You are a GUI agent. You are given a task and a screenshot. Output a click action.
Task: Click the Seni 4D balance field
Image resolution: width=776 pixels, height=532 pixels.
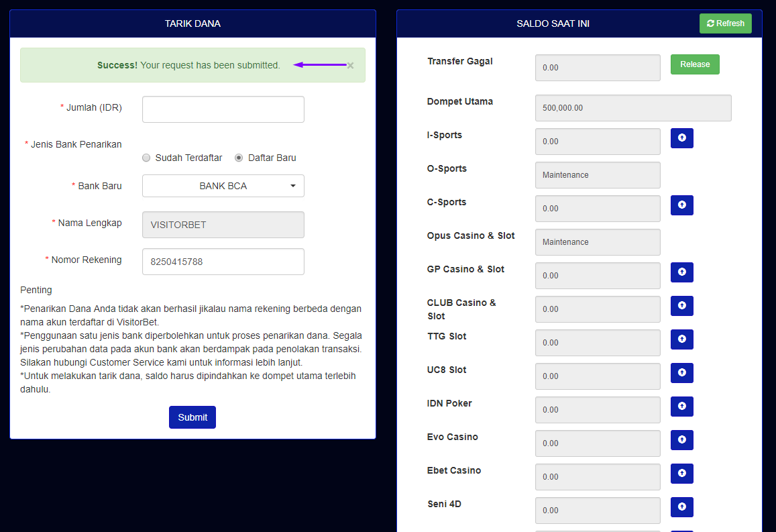point(598,511)
